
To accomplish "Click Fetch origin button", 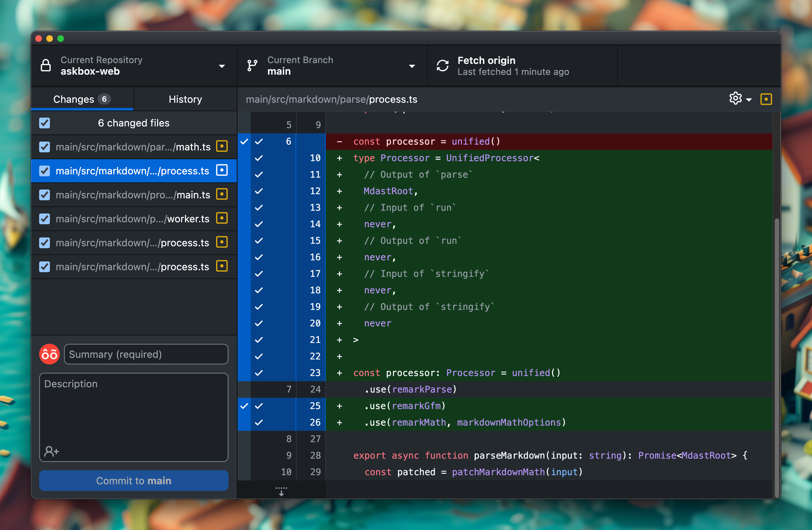I will (522, 66).
